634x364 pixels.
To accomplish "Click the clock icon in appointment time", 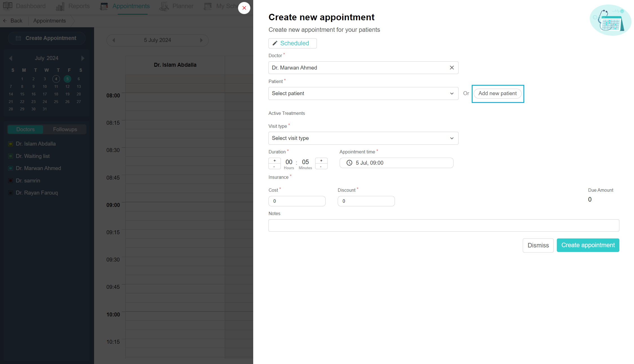I will tap(349, 163).
